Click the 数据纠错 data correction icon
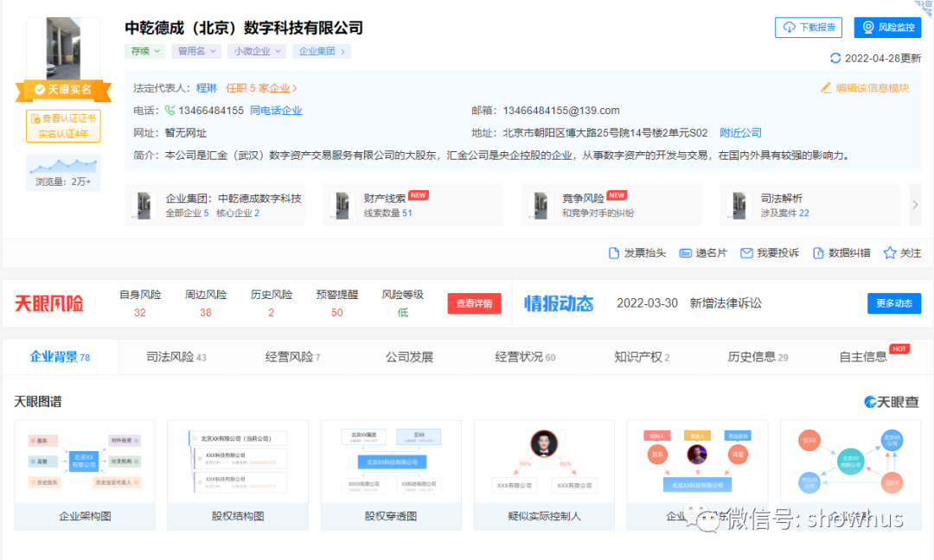 point(818,253)
